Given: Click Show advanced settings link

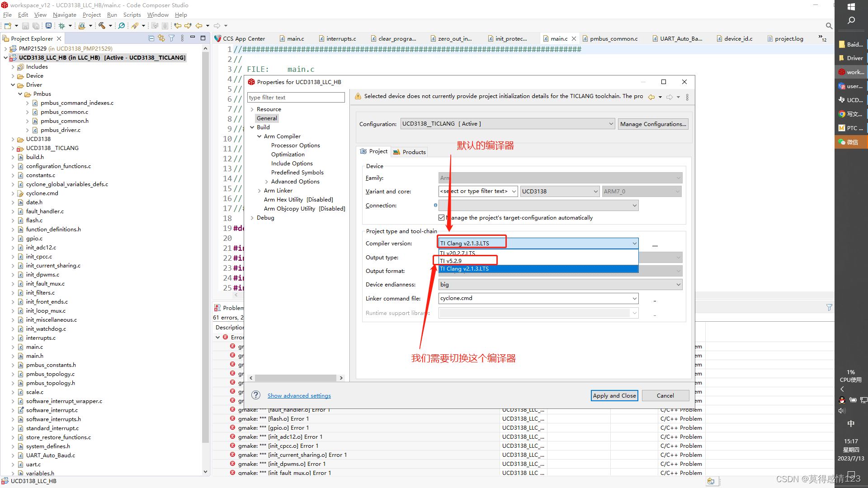Looking at the screenshot, I should click(x=299, y=396).
